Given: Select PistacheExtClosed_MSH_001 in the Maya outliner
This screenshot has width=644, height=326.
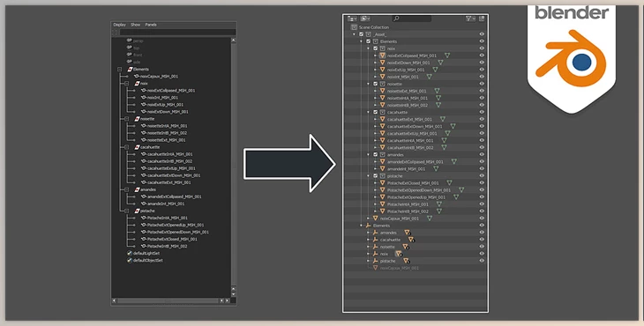Looking at the screenshot, I should click(172, 239).
